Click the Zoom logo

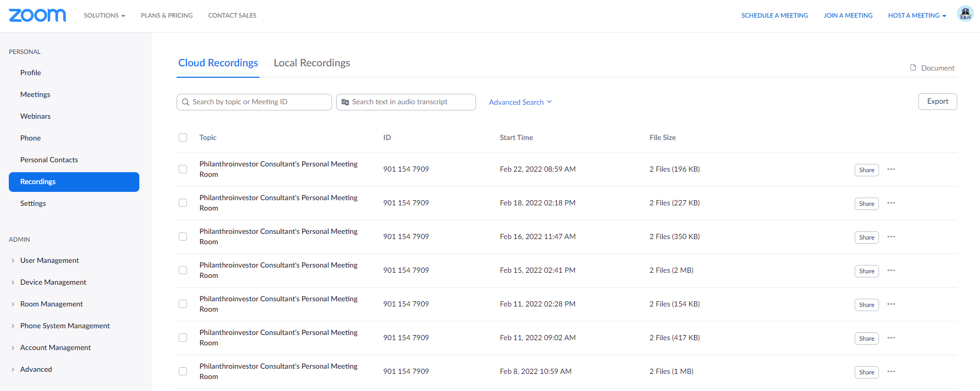pyautogui.click(x=37, y=15)
